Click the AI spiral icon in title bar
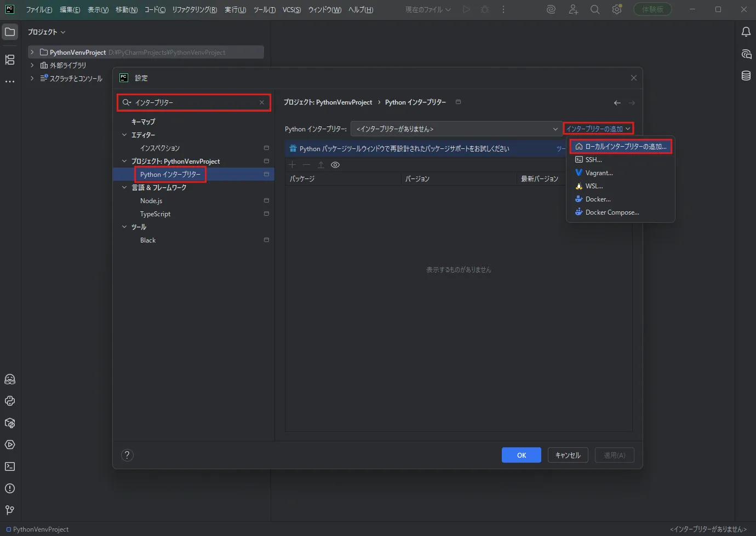 pyautogui.click(x=551, y=9)
